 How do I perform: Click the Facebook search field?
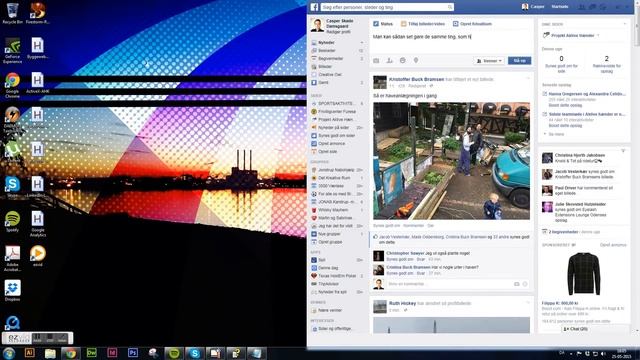[387, 7]
